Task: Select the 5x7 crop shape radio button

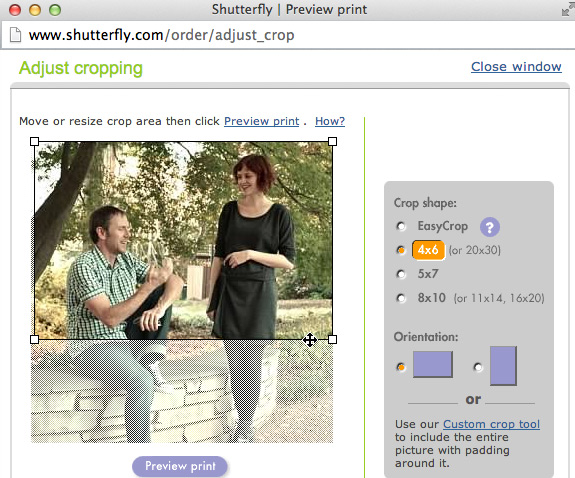Action: tap(401, 274)
